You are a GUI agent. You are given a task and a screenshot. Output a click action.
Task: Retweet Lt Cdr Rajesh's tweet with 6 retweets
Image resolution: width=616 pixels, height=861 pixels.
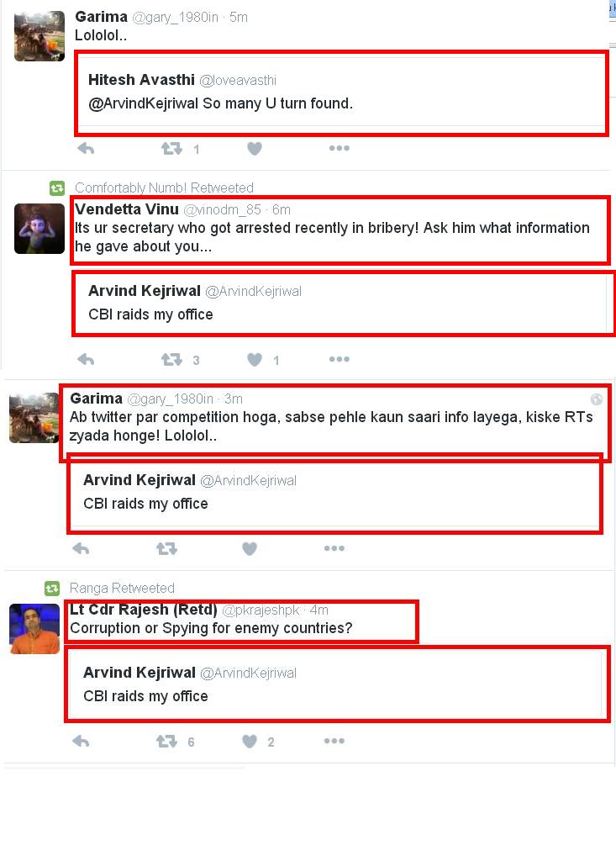tap(166, 742)
